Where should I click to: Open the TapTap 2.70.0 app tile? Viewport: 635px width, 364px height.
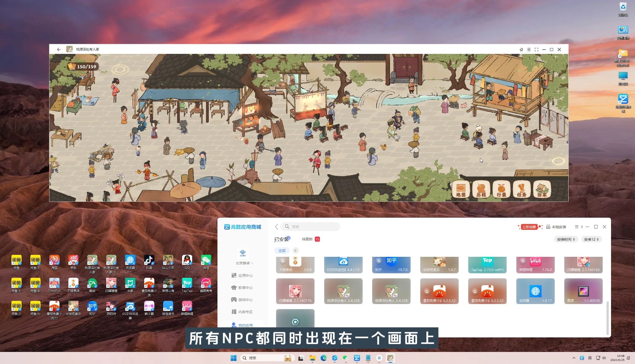pos(487,265)
